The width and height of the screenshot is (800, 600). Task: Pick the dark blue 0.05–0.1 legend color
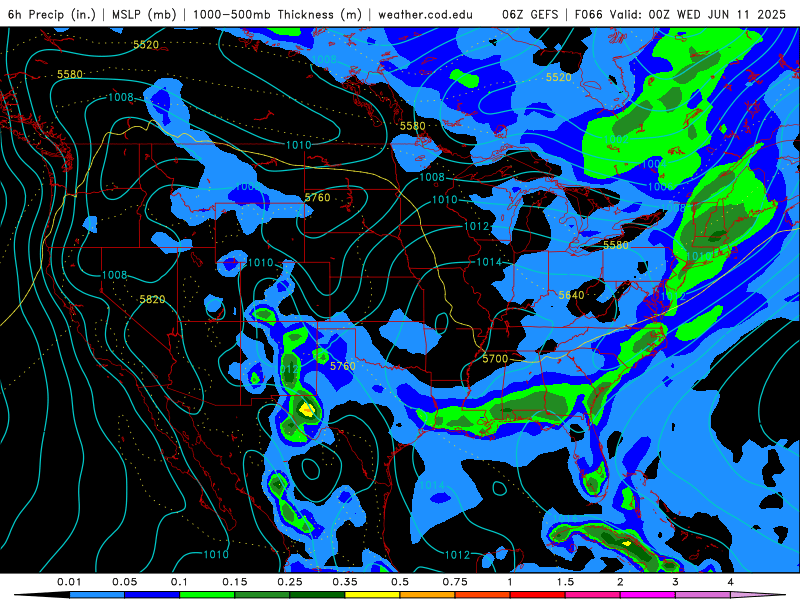pyautogui.click(x=152, y=595)
